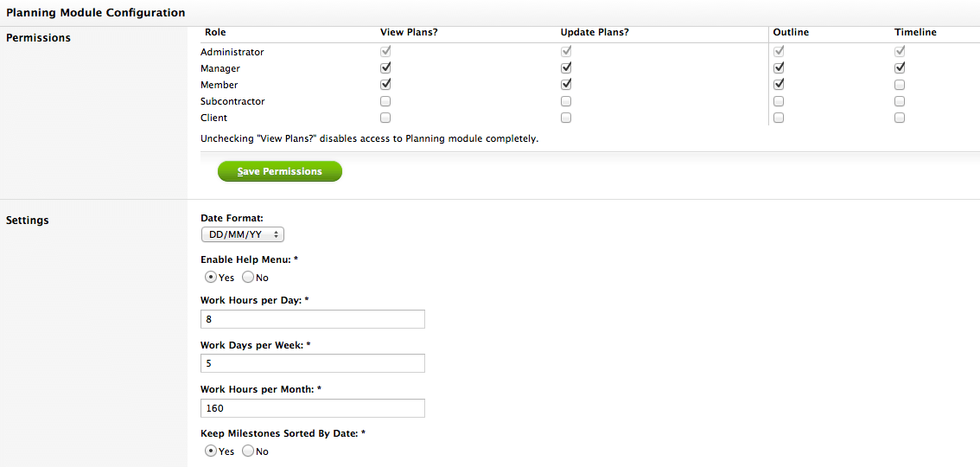Select Yes for Keep Milestones Sorted
Viewport: 980px width, 467px height.
click(x=211, y=451)
